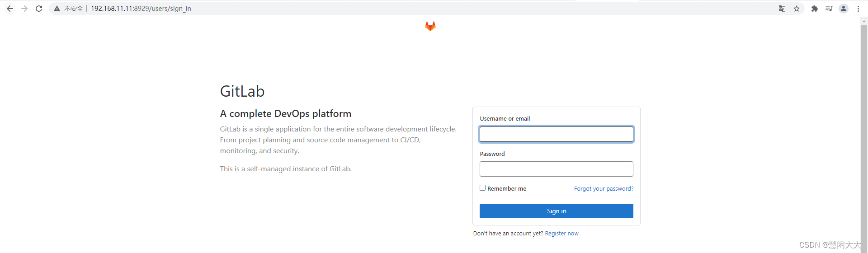
Task: Click the not-secure warning triangle icon
Action: (57, 9)
